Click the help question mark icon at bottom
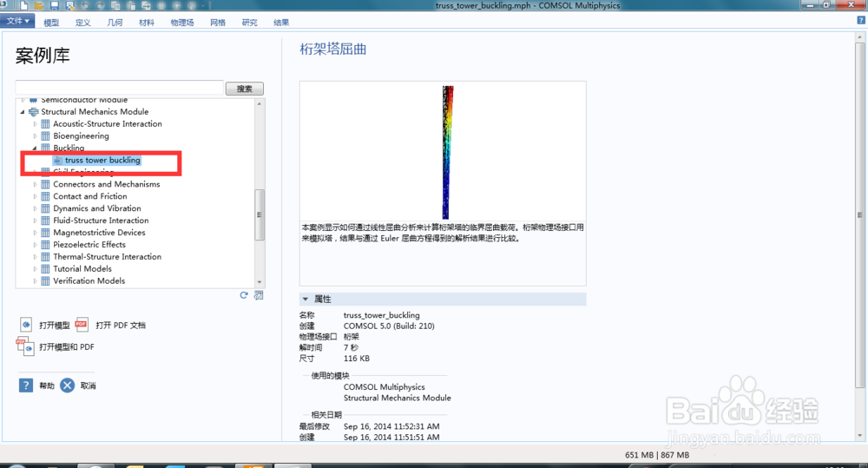868x468 pixels. [25, 385]
